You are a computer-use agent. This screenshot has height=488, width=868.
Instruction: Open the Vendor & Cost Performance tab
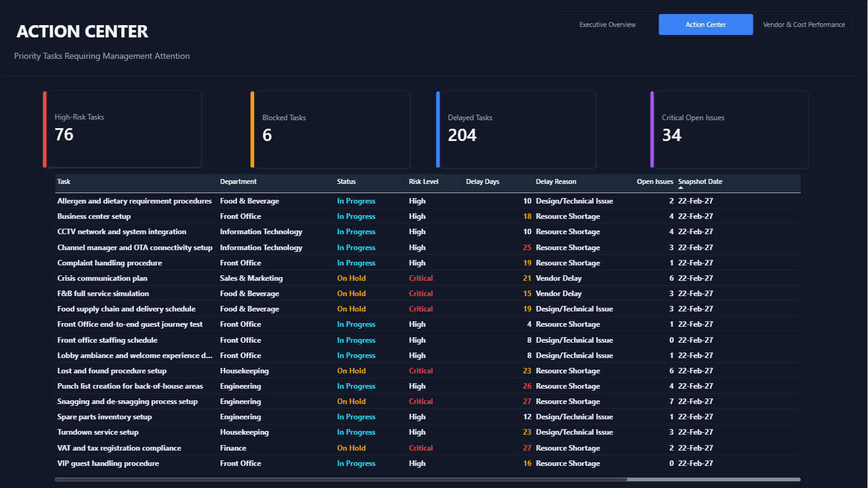804,25
